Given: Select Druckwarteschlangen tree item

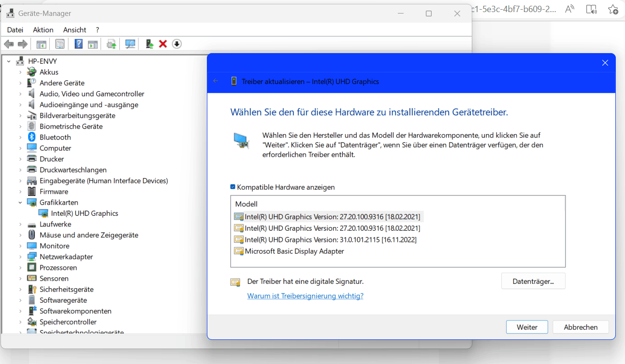Looking at the screenshot, I should 73,170.
